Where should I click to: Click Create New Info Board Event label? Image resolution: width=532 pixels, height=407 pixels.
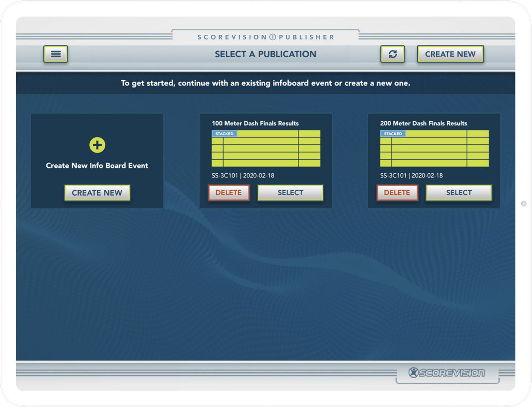pos(97,165)
